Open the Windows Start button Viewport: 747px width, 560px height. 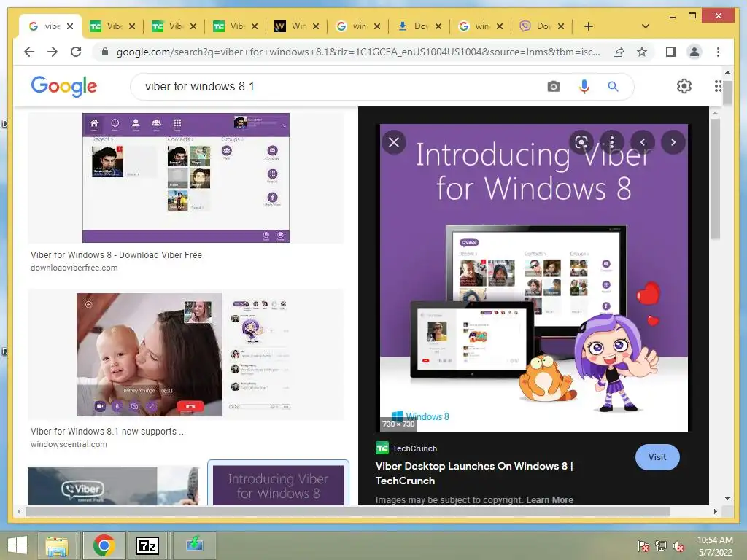tap(18, 545)
